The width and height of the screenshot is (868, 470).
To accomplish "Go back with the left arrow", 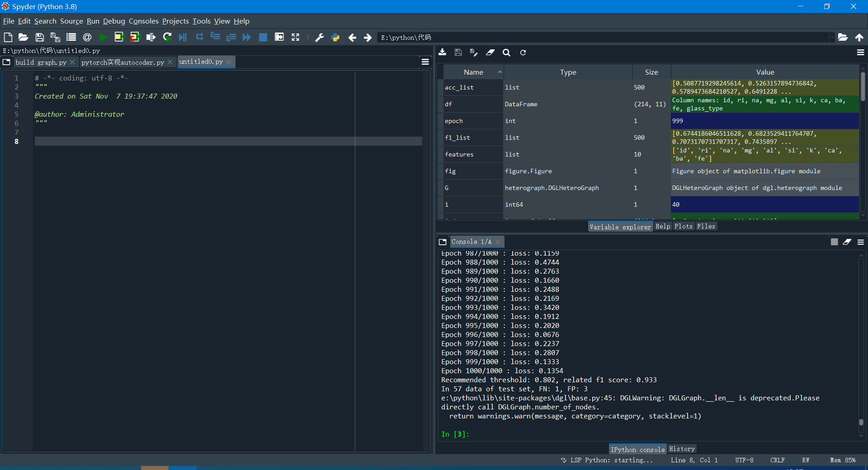I will (352, 37).
